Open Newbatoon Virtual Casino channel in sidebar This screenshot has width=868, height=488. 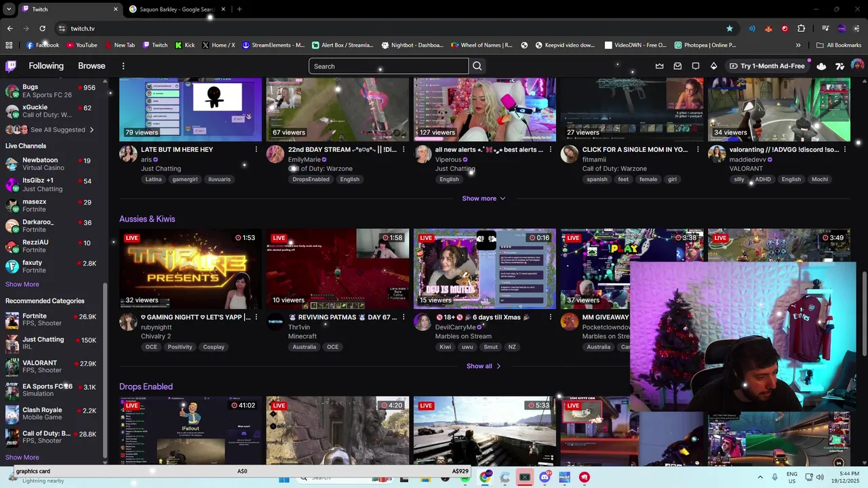click(52, 164)
